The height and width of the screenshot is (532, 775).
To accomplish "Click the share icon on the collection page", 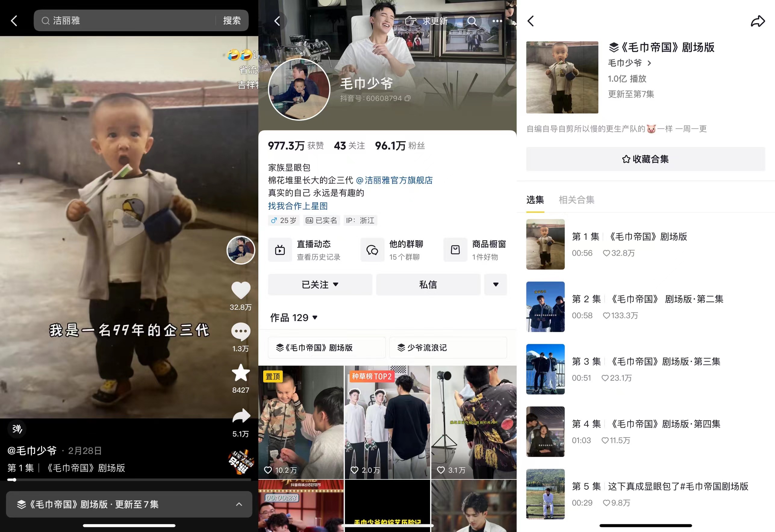I will (x=758, y=21).
